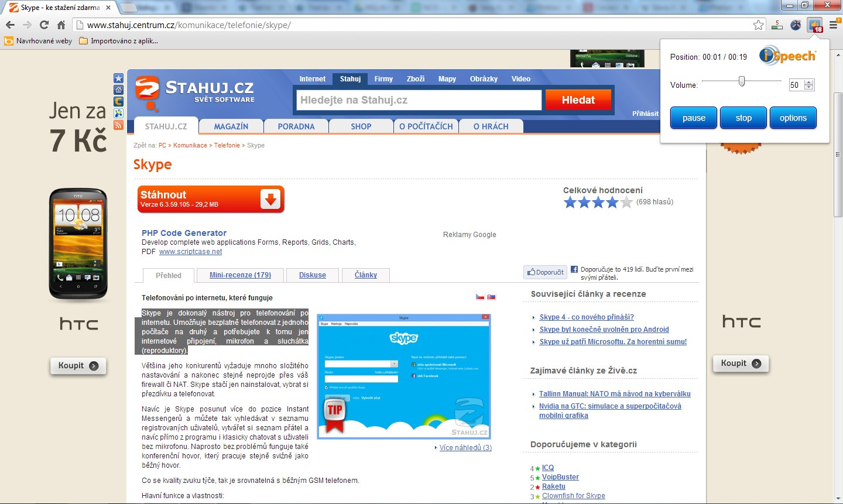843x504 pixels.
Task: Click the browser forward arrow
Action: pos(27,25)
